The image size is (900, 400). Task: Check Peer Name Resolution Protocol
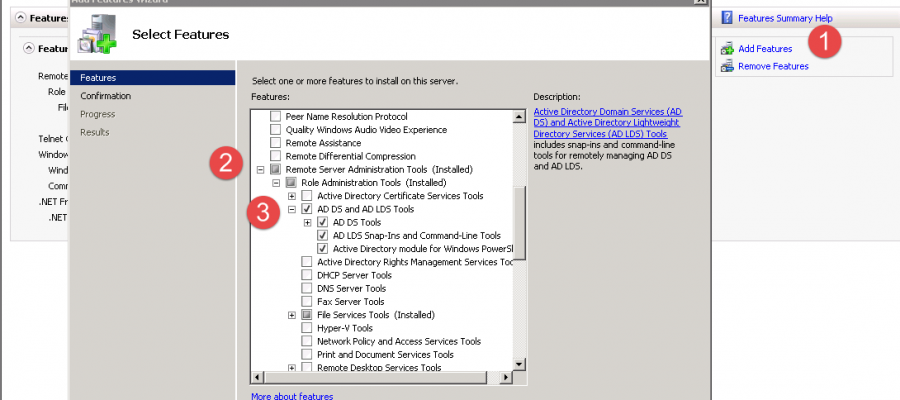pos(276,116)
